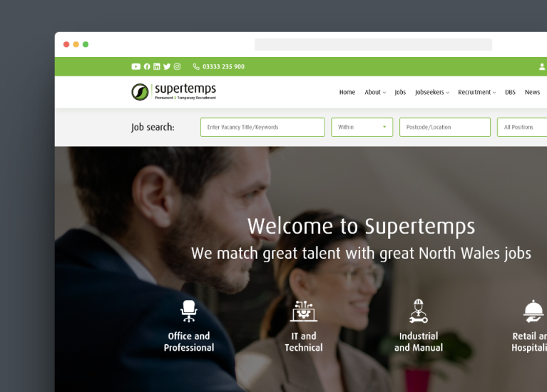547x392 pixels.
Task: Select the Office and Professional chair icon
Action: (x=189, y=311)
